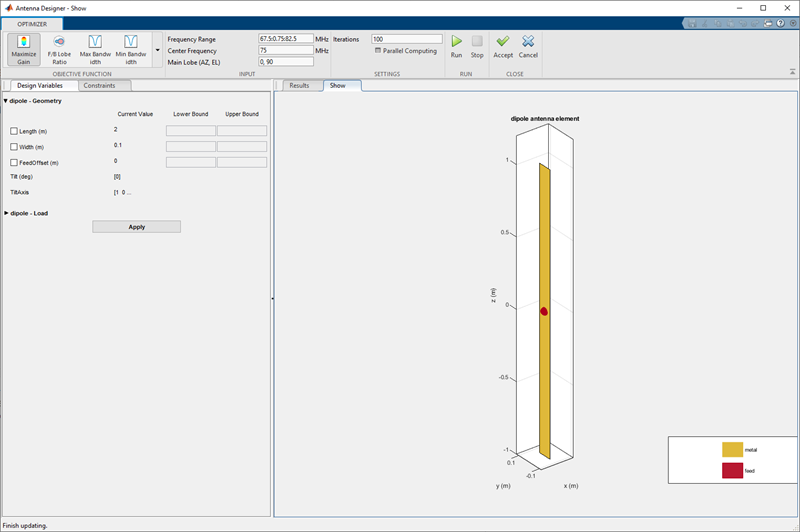Expand the objective function gallery arrow
Screen dimensions: 800x532
(157, 49)
